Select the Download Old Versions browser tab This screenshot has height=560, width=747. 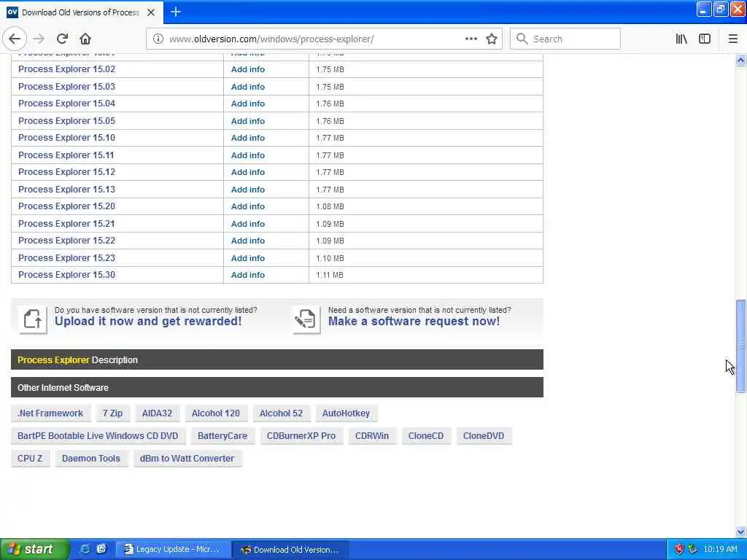click(x=81, y=12)
